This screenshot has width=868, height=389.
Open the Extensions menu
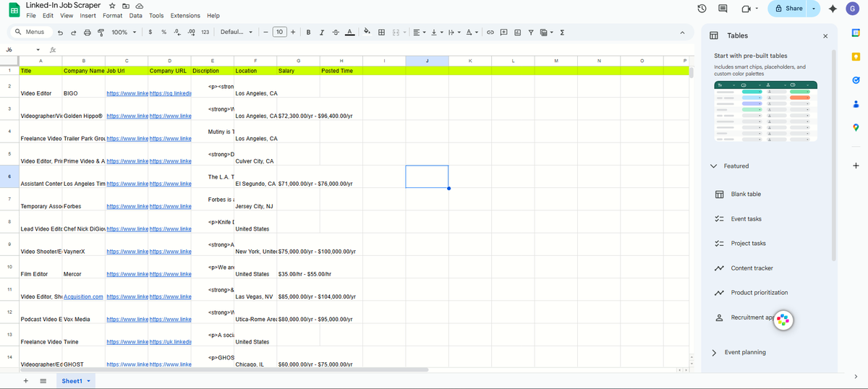(x=185, y=16)
